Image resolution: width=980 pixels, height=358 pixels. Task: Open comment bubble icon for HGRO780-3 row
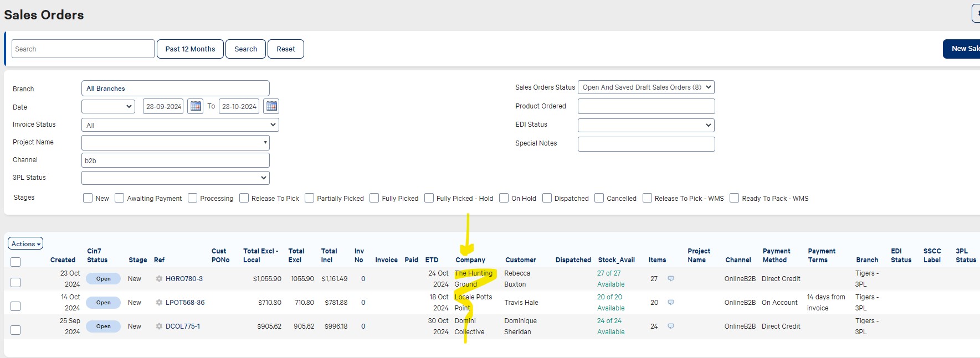[x=671, y=279]
